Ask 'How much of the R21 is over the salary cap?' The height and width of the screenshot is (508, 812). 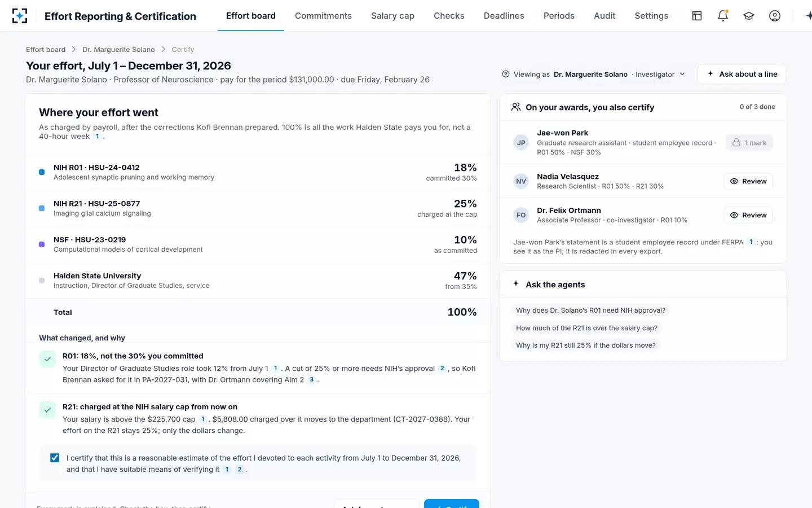(x=586, y=328)
